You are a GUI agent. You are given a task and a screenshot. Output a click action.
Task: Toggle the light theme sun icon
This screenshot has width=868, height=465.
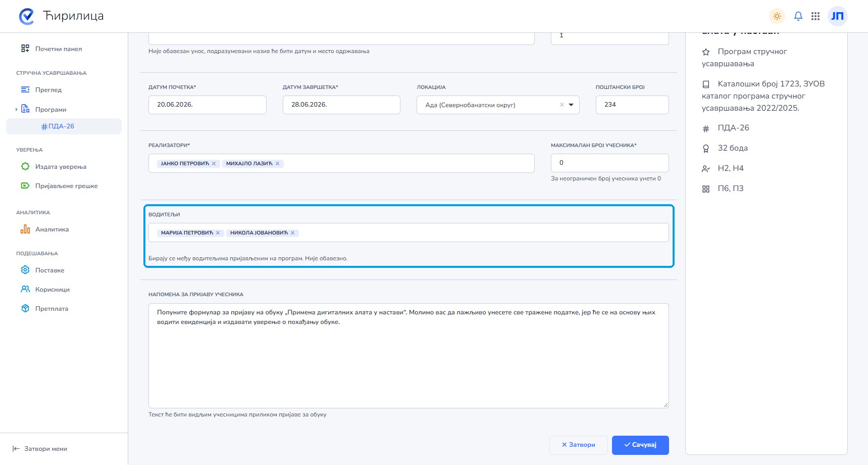pyautogui.click(x=777, y=16)
